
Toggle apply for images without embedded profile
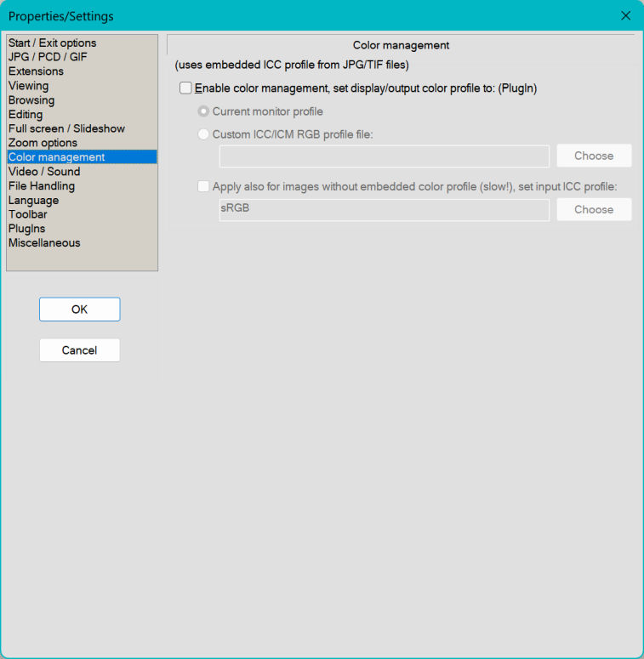(203, 186)
